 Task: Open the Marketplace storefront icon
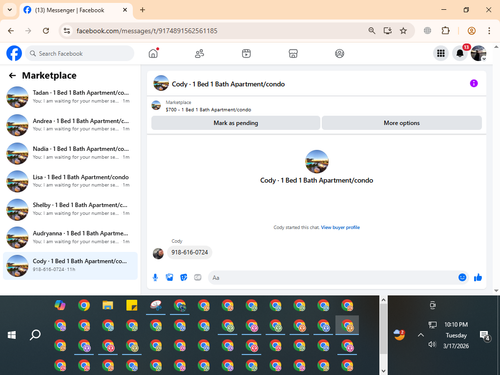click(x=293, y=53)
